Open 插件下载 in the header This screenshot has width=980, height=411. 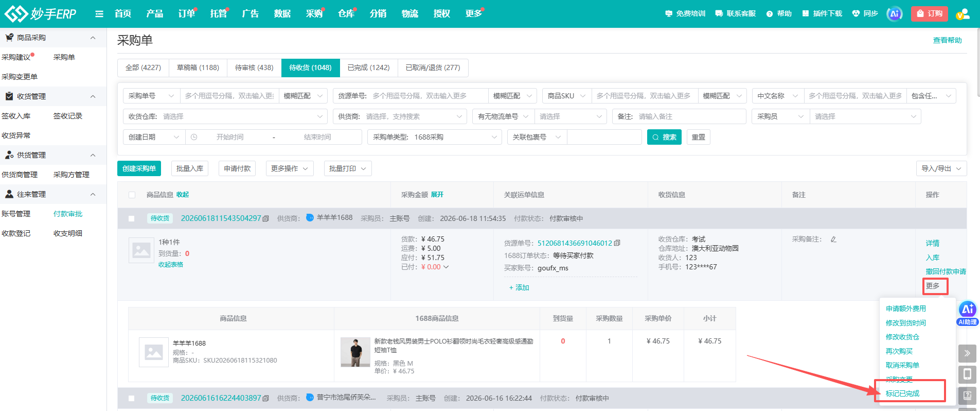[822, 14]
